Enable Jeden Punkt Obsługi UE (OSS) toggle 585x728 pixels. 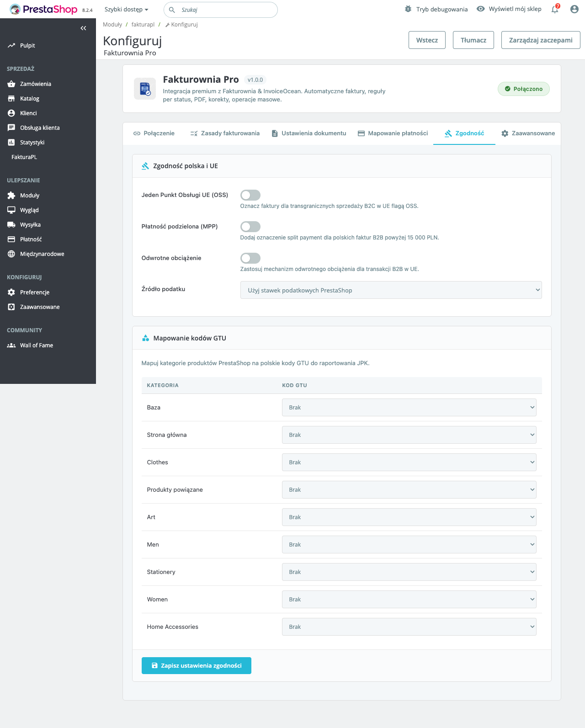click(250, 195)
